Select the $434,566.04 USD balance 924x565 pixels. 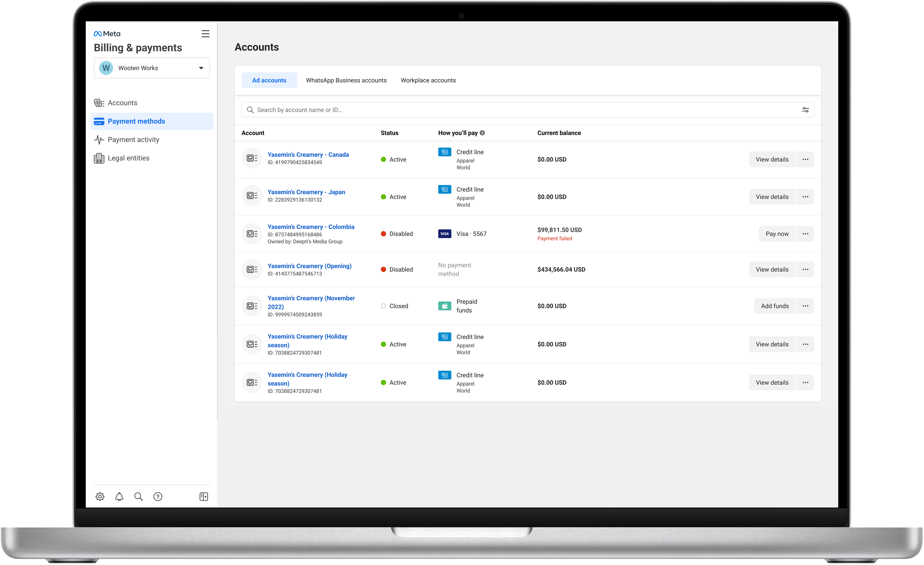point(561,270)
